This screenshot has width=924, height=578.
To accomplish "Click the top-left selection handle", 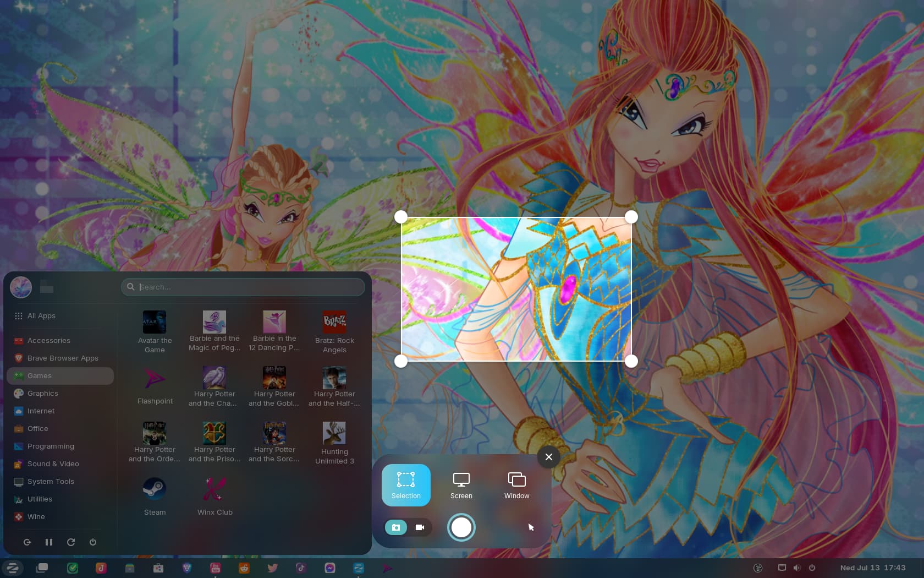I will pos(401,217).
